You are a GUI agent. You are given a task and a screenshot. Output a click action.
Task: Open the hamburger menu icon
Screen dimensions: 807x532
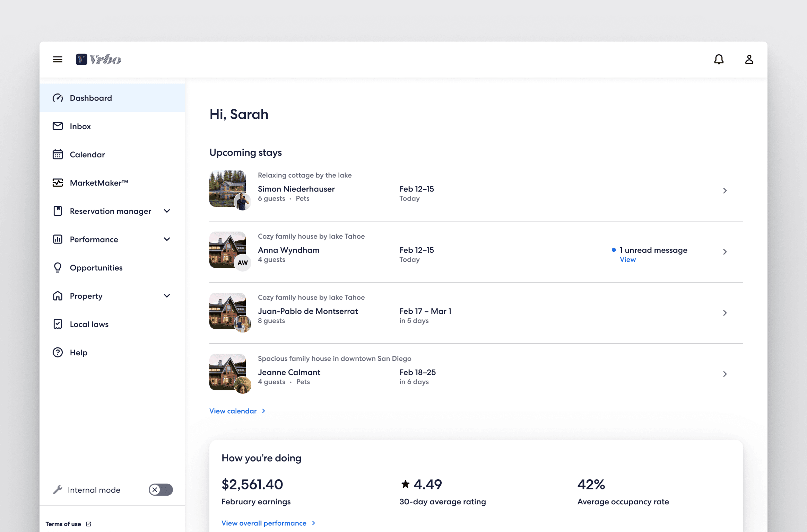tap(58, 60)
